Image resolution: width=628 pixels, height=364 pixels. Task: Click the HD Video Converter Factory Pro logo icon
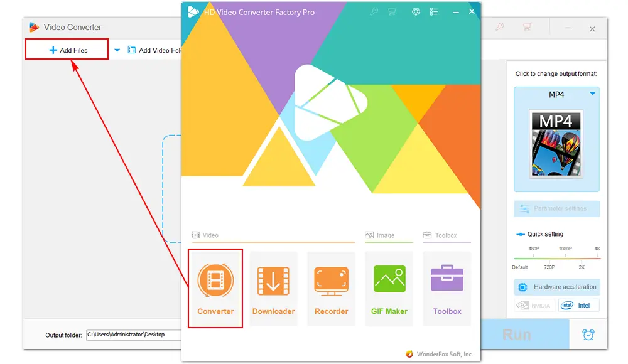(193, 12)
